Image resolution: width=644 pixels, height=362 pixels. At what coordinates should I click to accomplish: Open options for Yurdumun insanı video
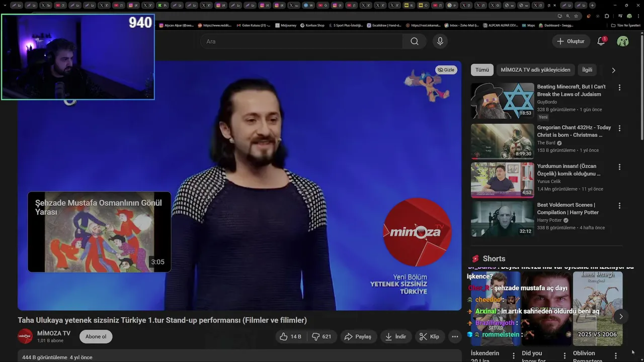click(x=619, y=167)
